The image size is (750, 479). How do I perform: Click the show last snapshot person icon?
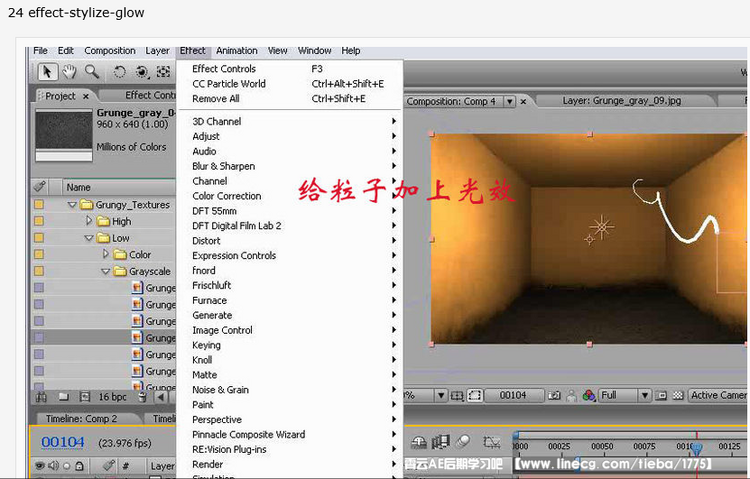point(571,396)
